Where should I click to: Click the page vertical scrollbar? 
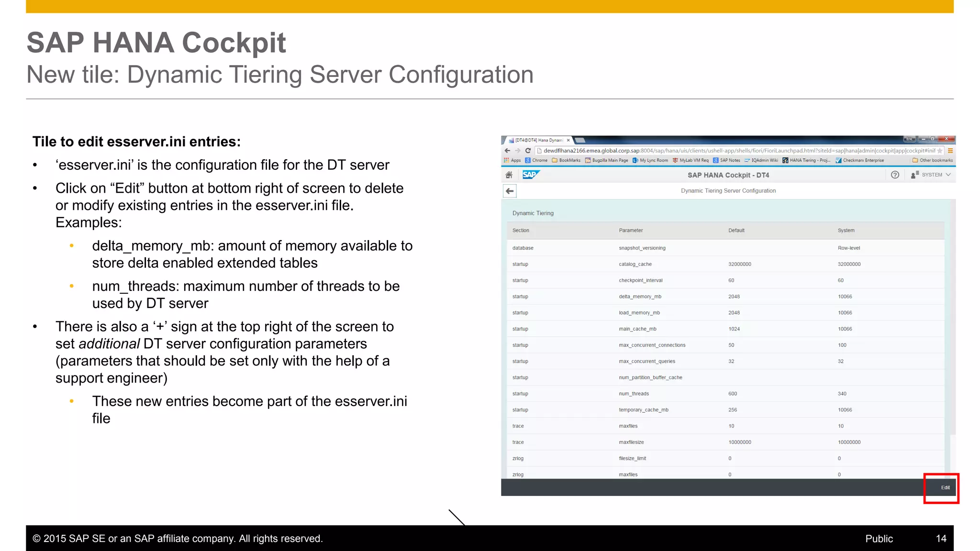point(953,318)
